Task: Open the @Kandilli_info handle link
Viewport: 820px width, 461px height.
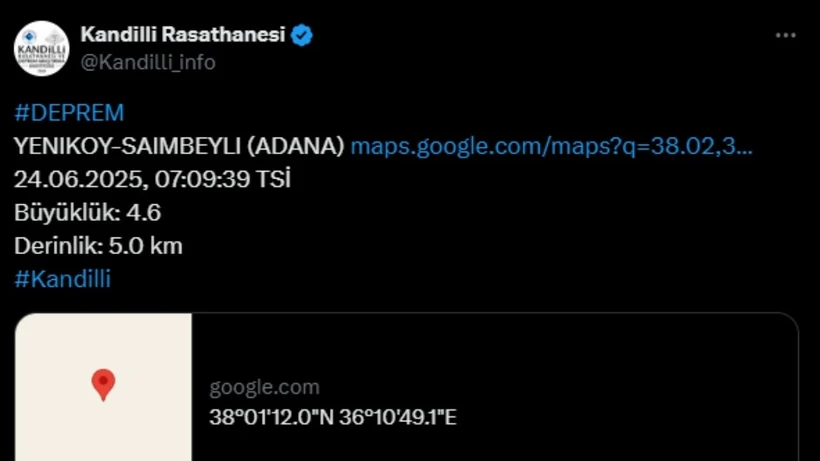Action: coord(147,62)
